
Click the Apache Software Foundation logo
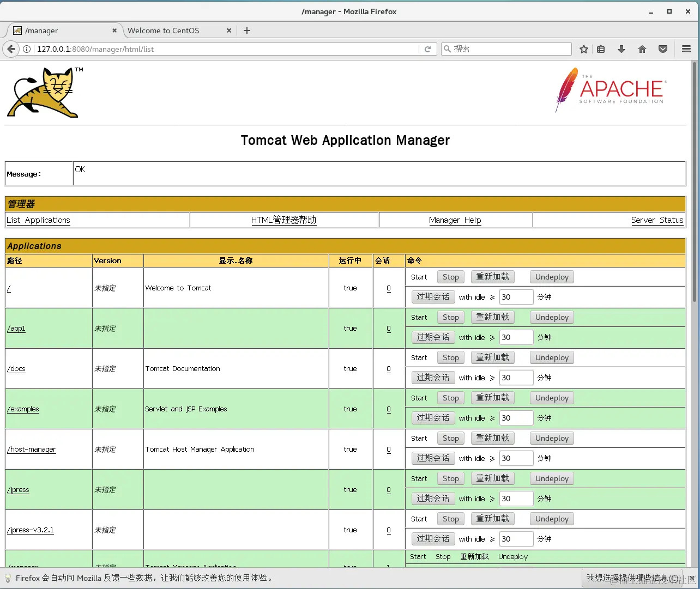tap(610, 90)
